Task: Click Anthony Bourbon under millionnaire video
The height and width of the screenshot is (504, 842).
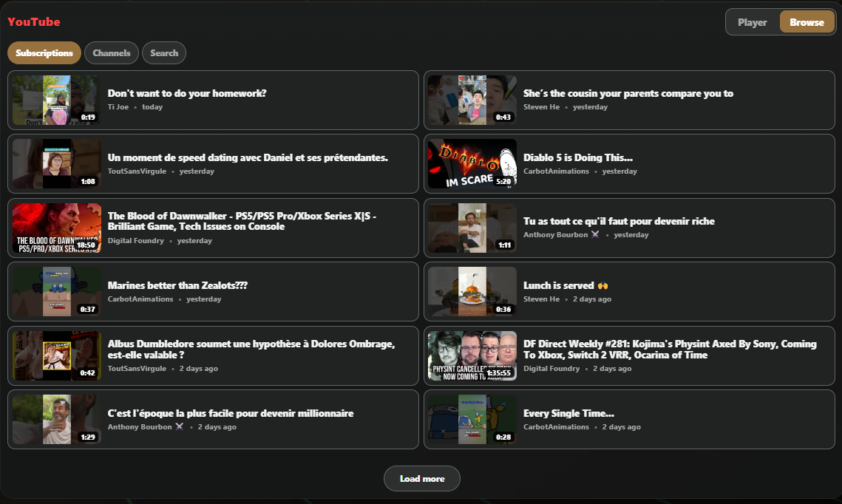Action: [x=140, y=426]
